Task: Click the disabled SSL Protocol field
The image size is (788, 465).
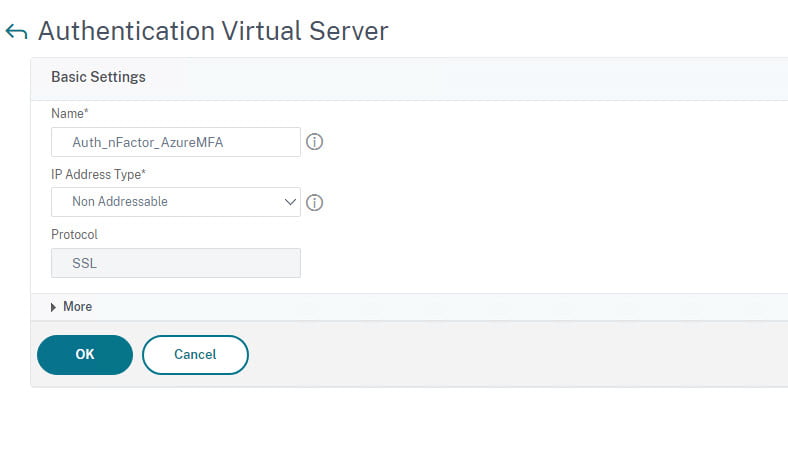Action: [176, 263]
